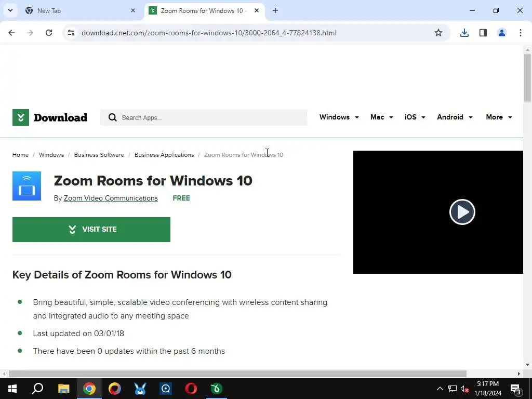Expand the iOS dropdown menu
The height and width of the screenshot is (399, 532).
[x=415, y=117]
